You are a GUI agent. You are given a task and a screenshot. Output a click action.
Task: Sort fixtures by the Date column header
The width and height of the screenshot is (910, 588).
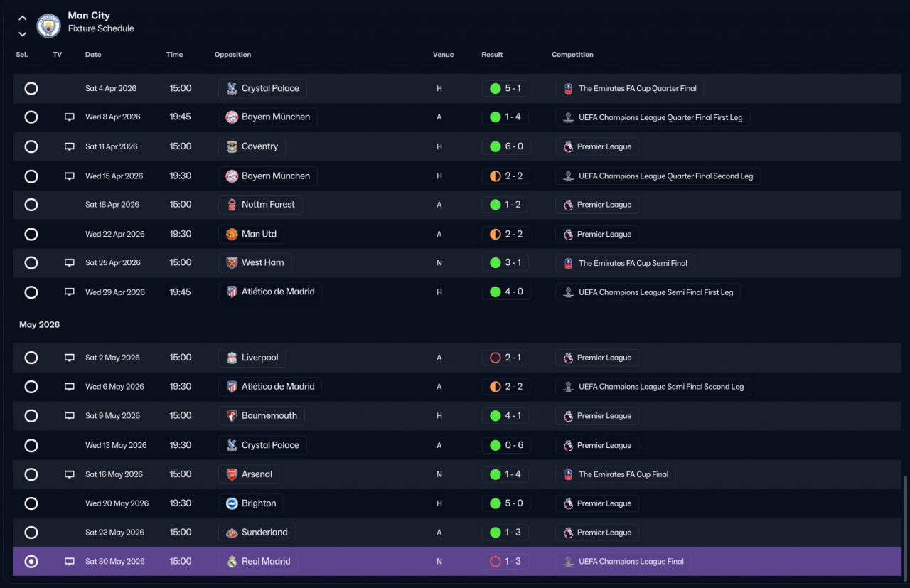93,55
